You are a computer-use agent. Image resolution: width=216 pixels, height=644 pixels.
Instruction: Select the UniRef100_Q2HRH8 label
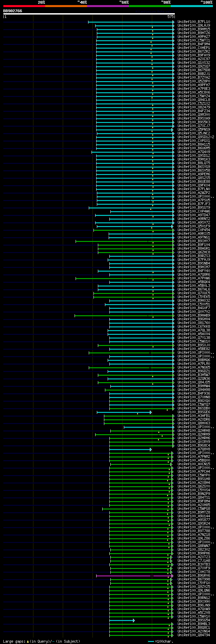(194, 431)
